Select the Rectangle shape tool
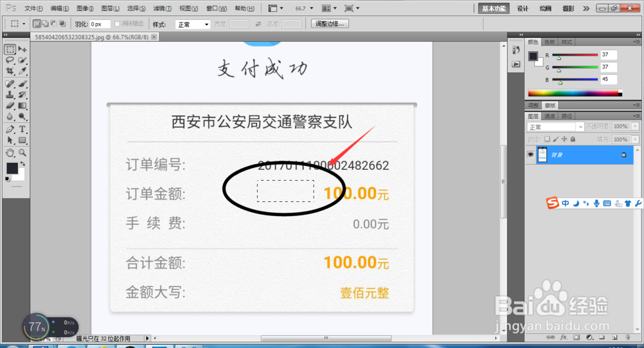This screenshot has height=348, width=644. [23, 140]
